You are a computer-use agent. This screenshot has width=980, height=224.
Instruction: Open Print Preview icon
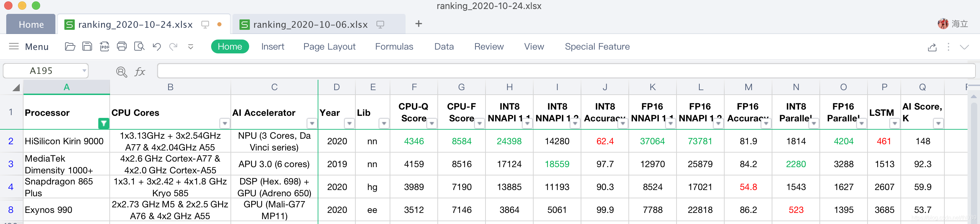(x=139, y=46)
